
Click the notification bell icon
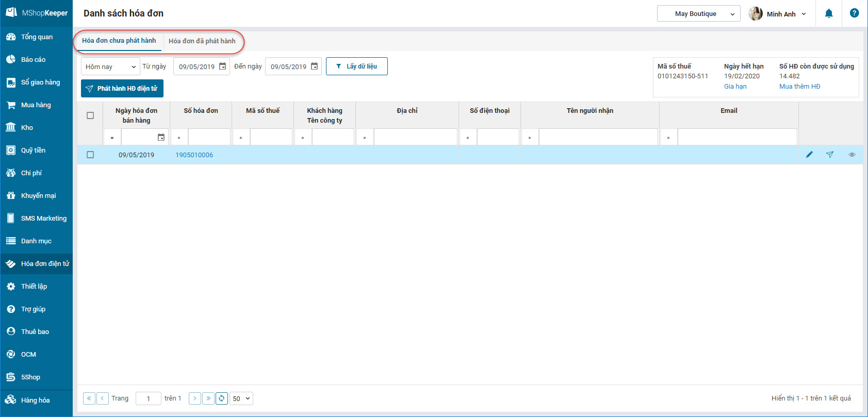(829, 13)
